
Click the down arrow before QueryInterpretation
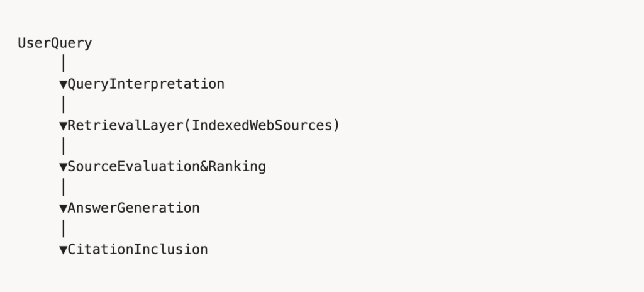[x=63, y=84]
